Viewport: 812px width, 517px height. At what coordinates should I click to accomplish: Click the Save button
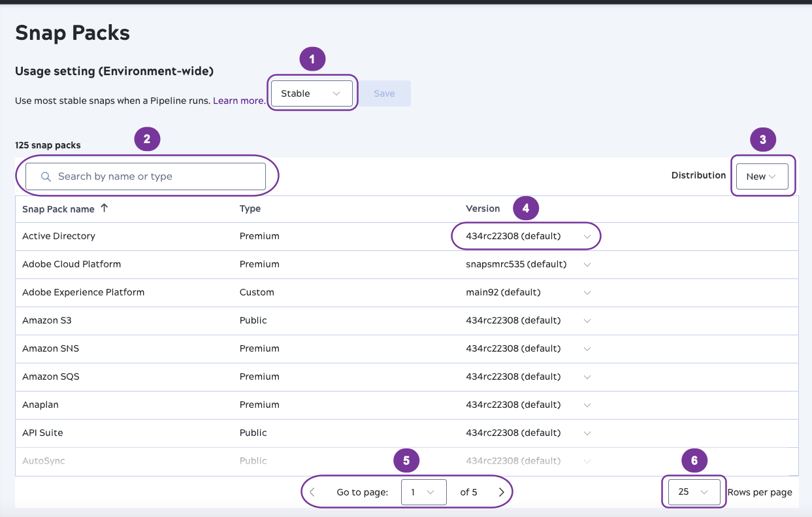tap(385, 93)
